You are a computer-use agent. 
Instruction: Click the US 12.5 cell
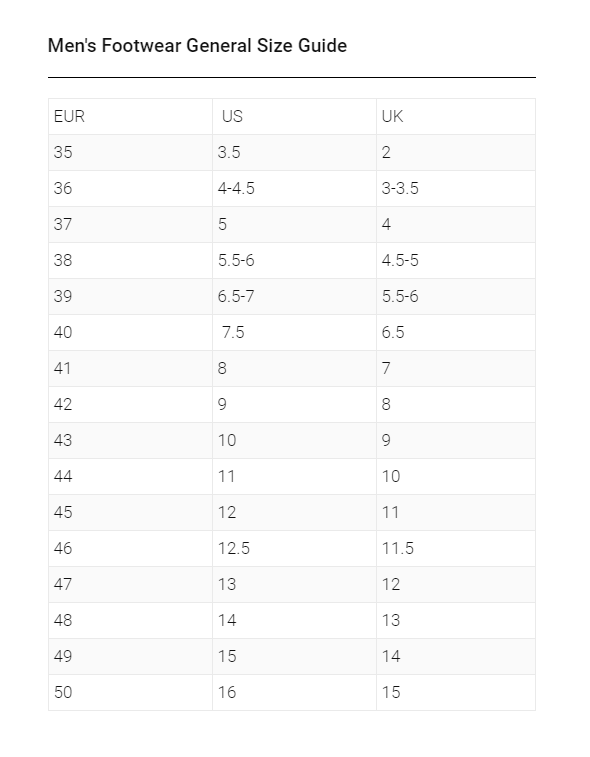click(x=295, y=548)
